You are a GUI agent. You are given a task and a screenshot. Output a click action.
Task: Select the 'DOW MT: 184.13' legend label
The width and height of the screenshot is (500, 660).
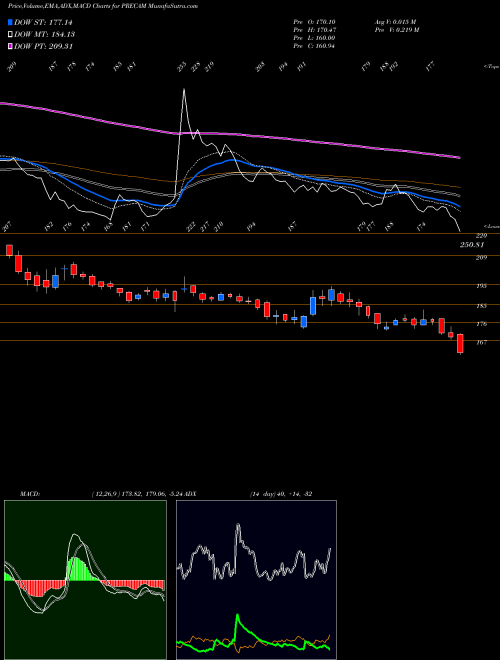pyautogui.click(x=45, y=35)
